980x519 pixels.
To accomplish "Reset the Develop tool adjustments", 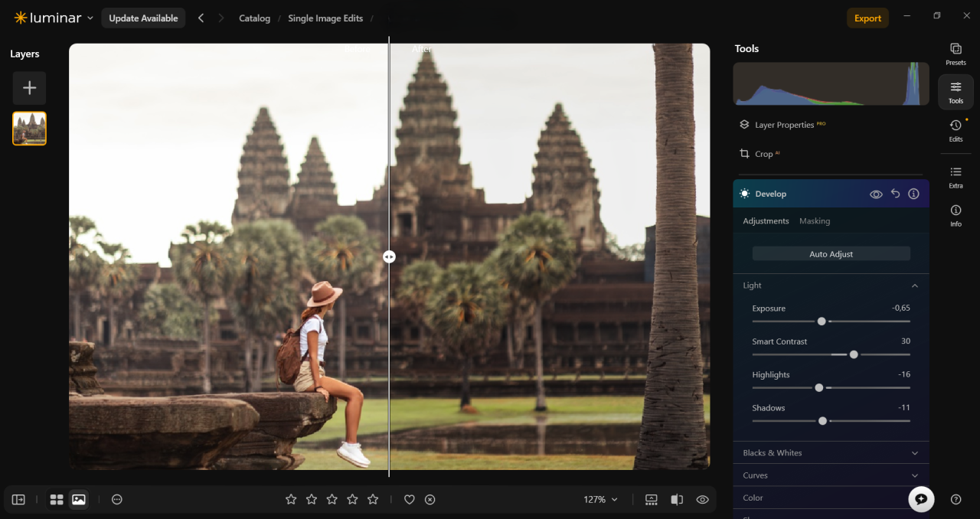I will point(895,194).
